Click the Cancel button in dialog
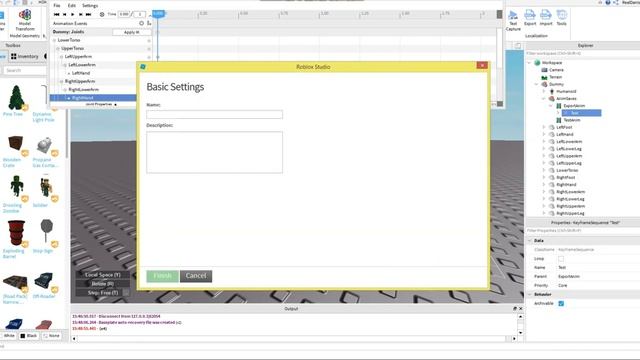The width and height of the screenshot is (640, 360). (x=196, y=276)
